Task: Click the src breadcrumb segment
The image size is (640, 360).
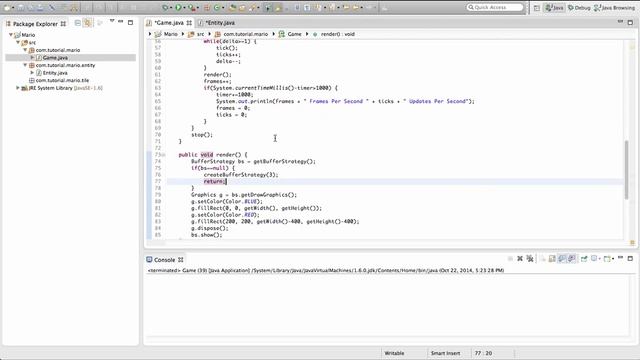Action: (x=196, y=34)
